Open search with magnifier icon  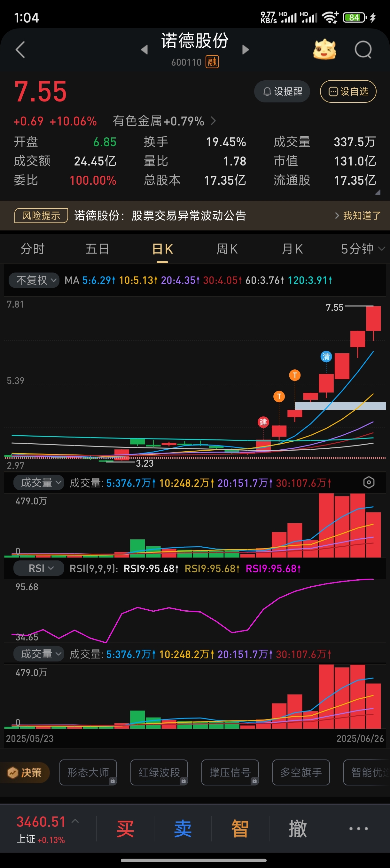pos(363,50)
